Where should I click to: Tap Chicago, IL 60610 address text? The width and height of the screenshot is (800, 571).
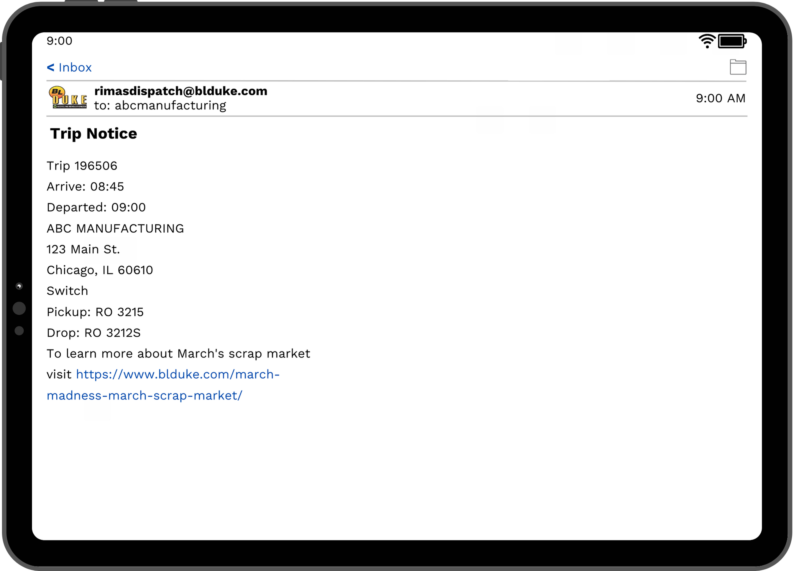pyautogui.click(x=99, y=270)
